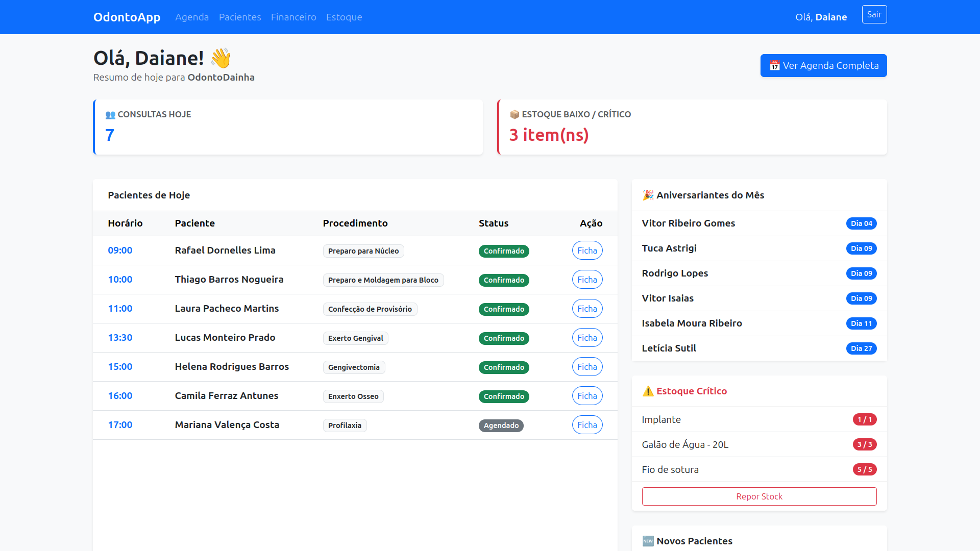
Task: Click the Enxerto Osseo procedure tag
Action: (353, 396)
